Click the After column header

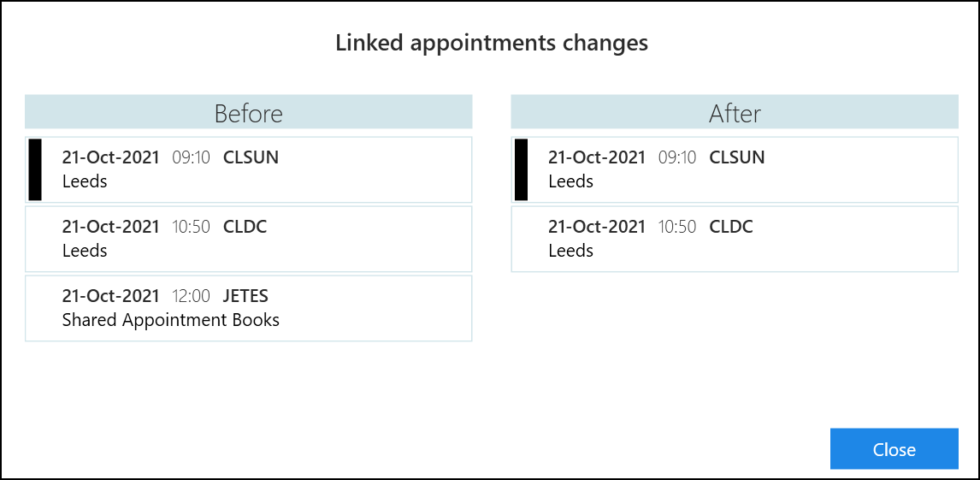(x=735, y=113)
